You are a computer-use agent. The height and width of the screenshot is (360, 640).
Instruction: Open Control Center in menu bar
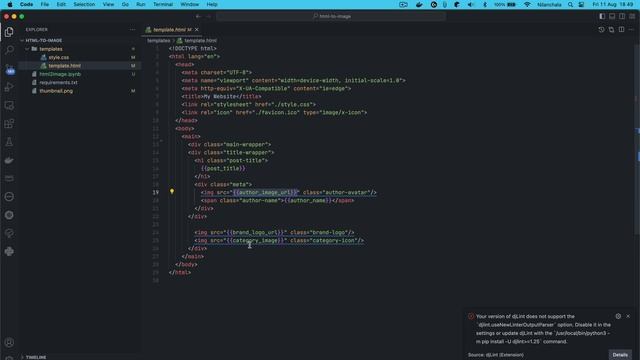click(x=581, y=4)
